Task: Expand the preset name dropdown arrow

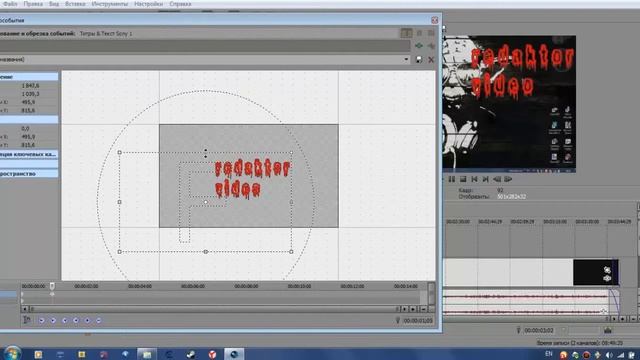Action: 406,60
